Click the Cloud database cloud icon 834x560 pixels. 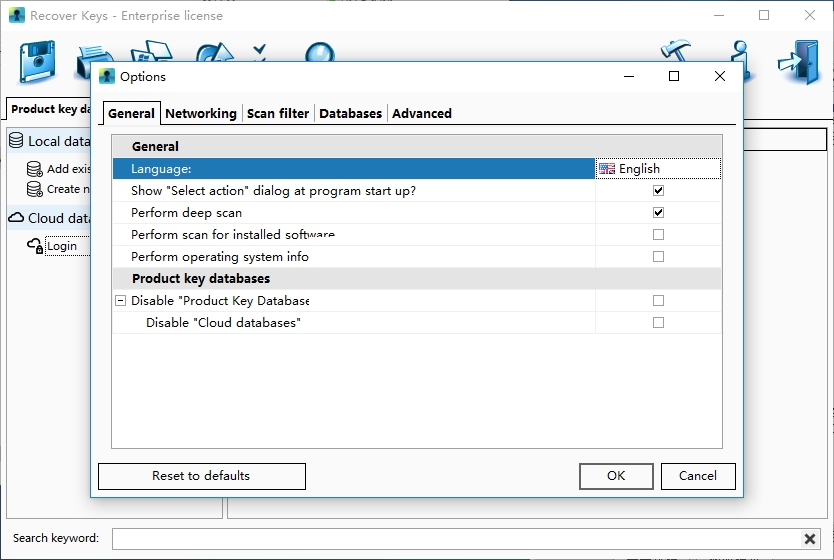point(16,218)
